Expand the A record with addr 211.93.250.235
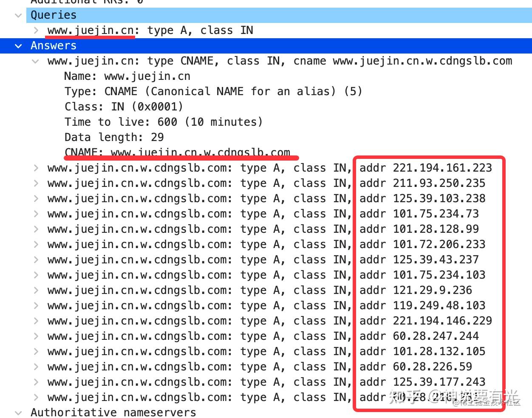This screenshot has height=418, width=532. point(35,183)
